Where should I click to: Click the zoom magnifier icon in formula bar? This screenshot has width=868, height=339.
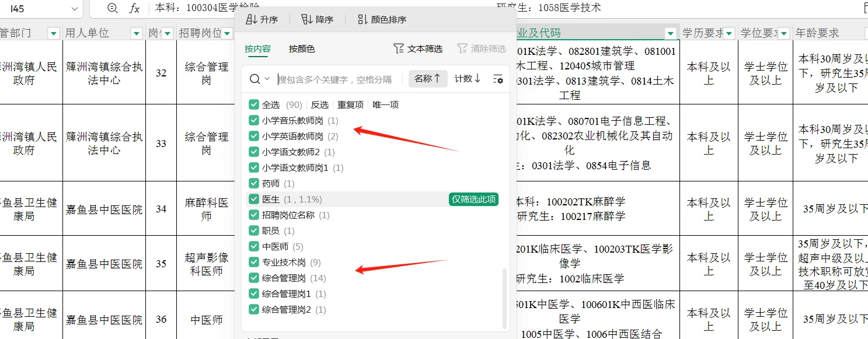pyautogui.click(x=113, y=8)
